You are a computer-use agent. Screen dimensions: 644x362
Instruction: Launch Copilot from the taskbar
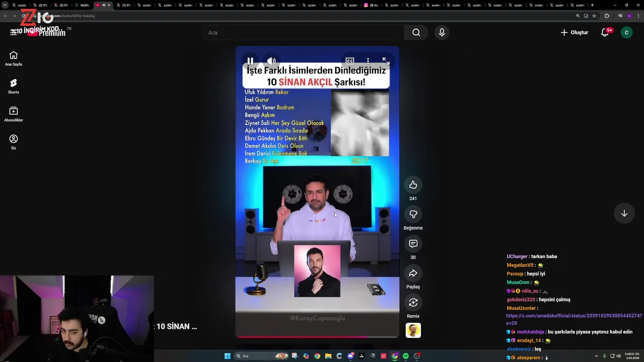coord(306,356)
